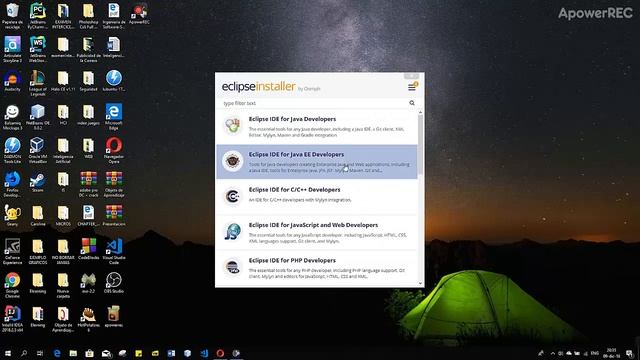Click the C/C++ package icon
This screenshot has height=360, width=640.
[x=233, y=196]
